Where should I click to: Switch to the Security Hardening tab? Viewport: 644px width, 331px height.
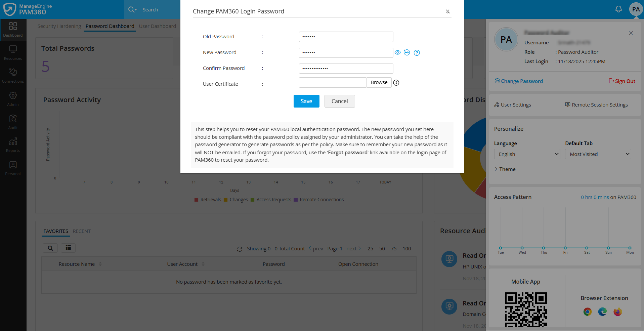tap(59, 26)
